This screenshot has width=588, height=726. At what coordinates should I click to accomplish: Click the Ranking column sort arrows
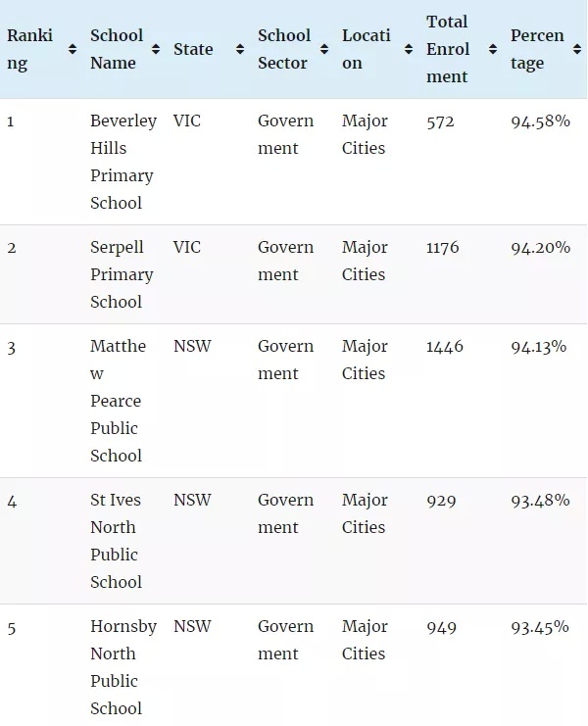point(73,49)
